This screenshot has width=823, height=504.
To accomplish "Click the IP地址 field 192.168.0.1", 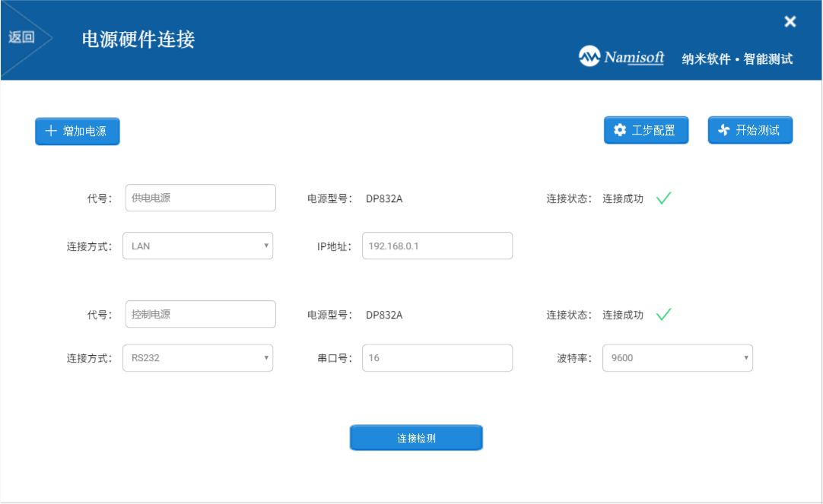I will click(437, 246).
